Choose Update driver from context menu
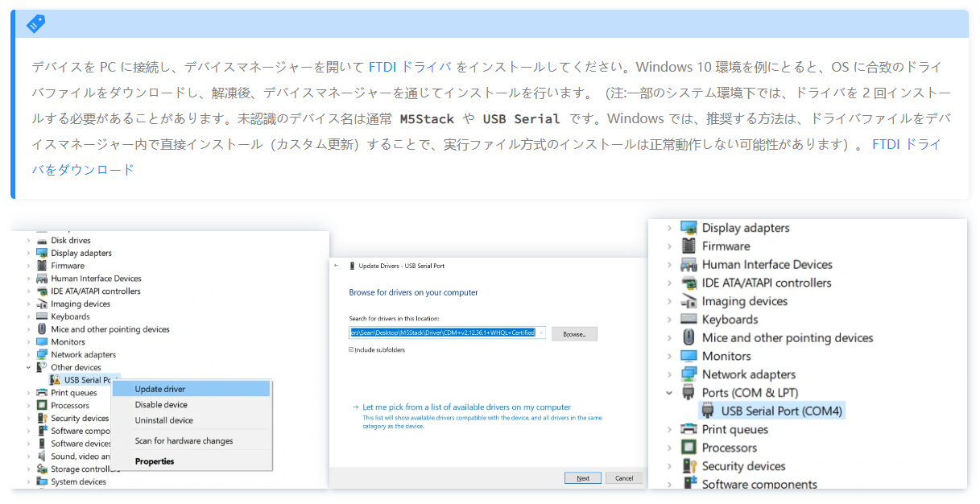Image resolution: width=980 pixels, height=504 pixels. 191,389
